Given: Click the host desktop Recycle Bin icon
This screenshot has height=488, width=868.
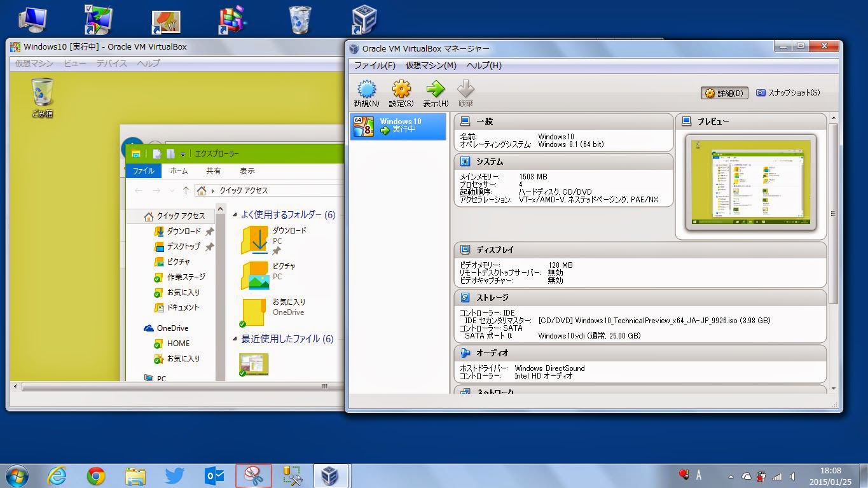Looking at the screenshot, I should [300, 20].
